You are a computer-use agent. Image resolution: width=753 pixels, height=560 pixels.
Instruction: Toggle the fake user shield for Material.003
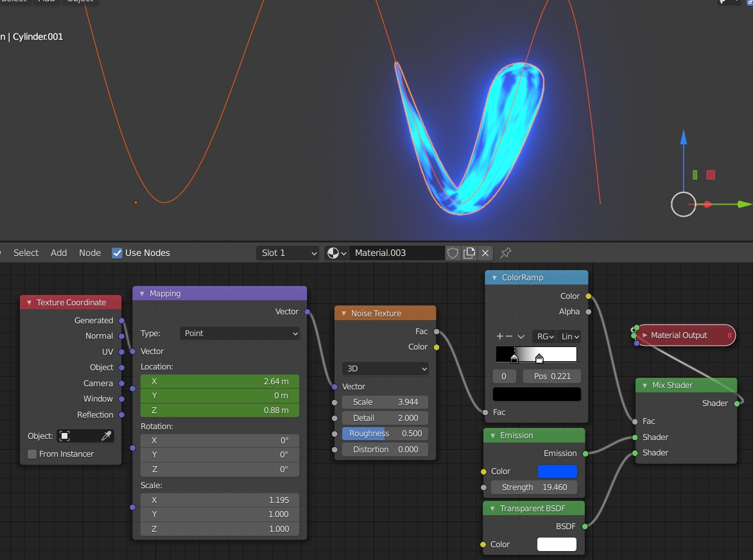coord(453,253)
